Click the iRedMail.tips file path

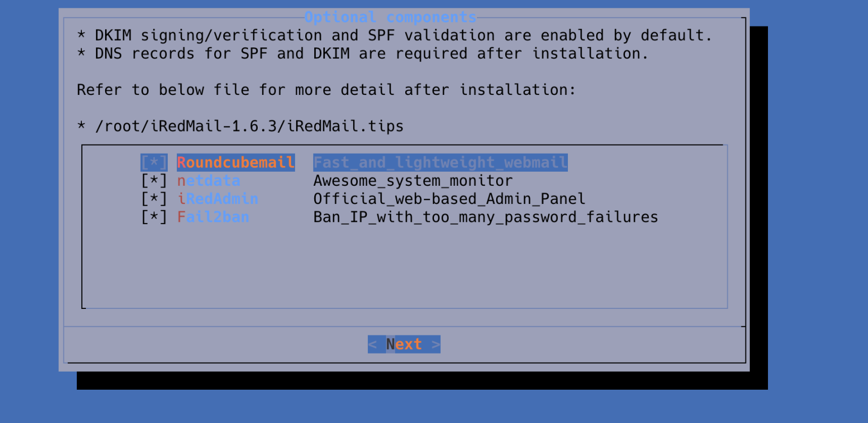pyautogui.click(x=249, y=126)
